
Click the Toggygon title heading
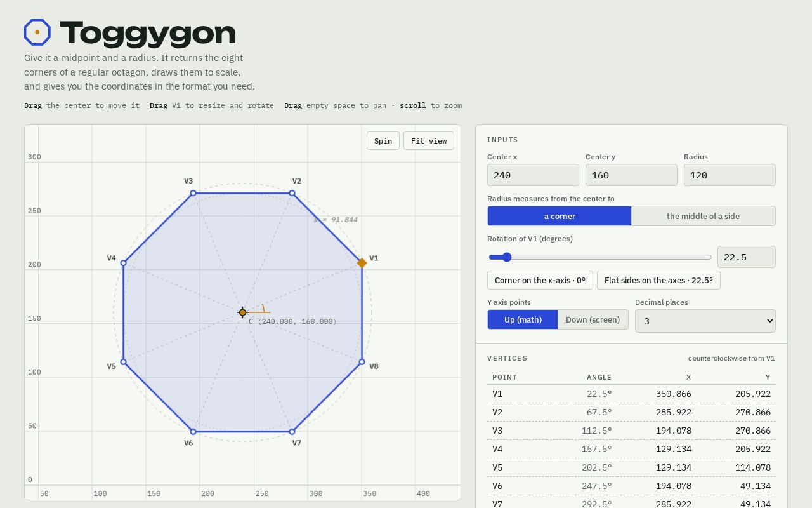pos(148,34)
